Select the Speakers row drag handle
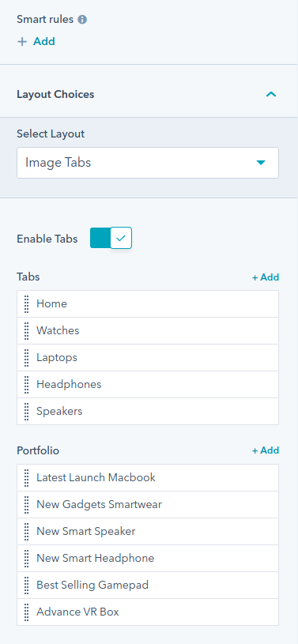This screenshot has height=644, width=298. click(26, 412)
